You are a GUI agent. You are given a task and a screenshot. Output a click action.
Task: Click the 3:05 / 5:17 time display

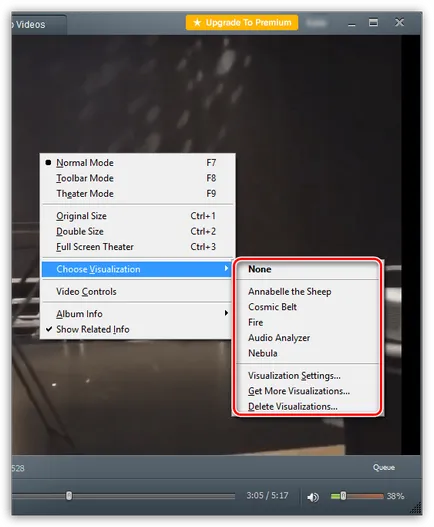tap(267, 495)
